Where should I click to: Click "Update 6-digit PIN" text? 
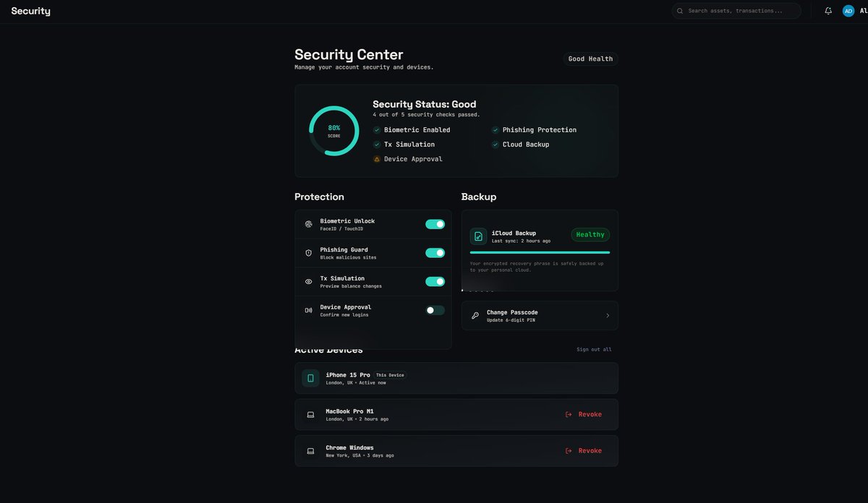[x=511, y=320]
